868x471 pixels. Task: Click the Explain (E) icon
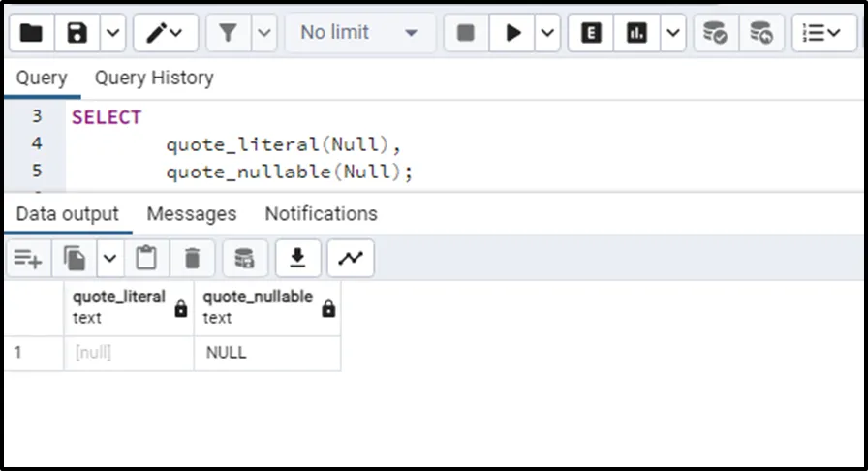591,33
